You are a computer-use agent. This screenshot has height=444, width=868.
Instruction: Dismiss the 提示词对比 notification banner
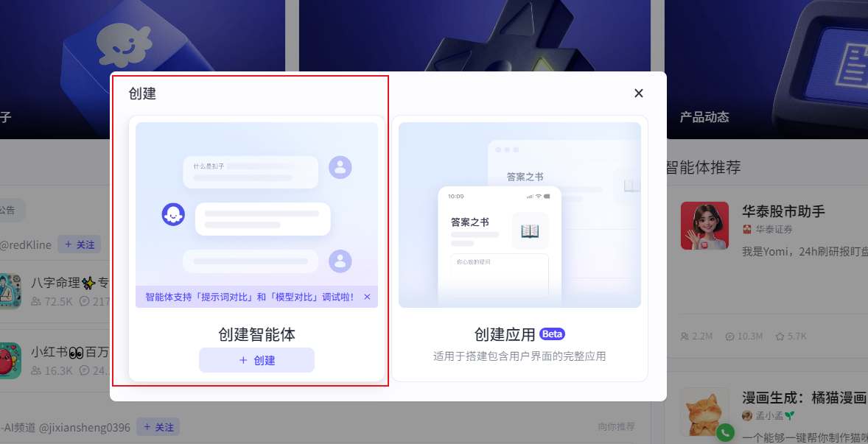[367, 297]
